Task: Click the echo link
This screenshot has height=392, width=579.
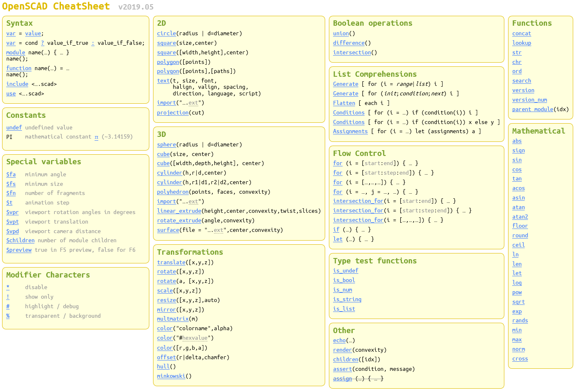Action: (x=339, y=341)
